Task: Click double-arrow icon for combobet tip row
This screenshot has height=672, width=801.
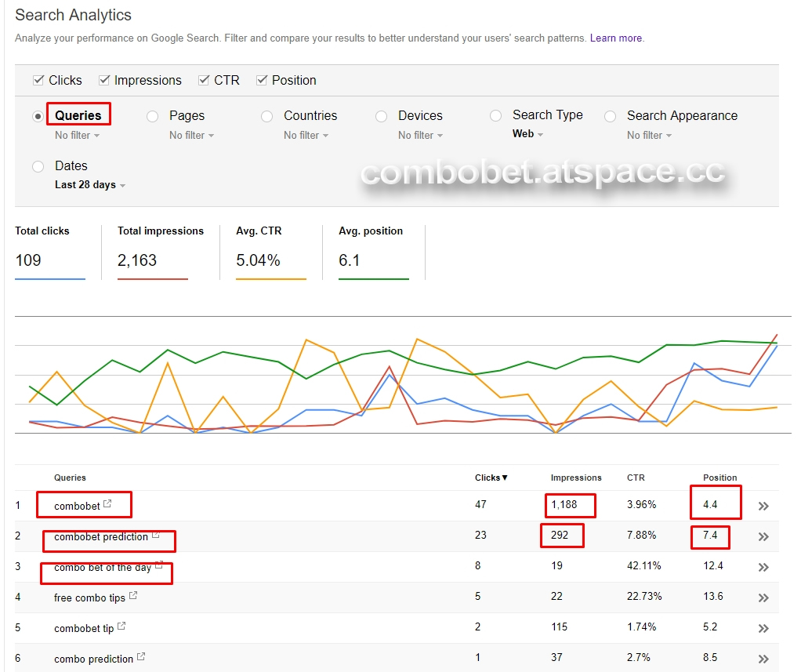Action: (763, 629)
